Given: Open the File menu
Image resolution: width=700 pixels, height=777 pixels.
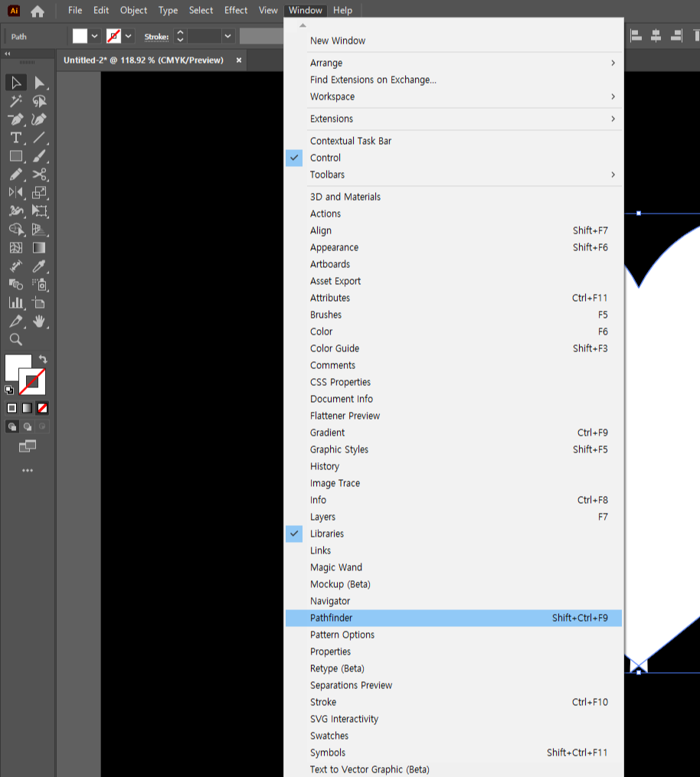Looking at the screenshot, I should coord(75,11).
